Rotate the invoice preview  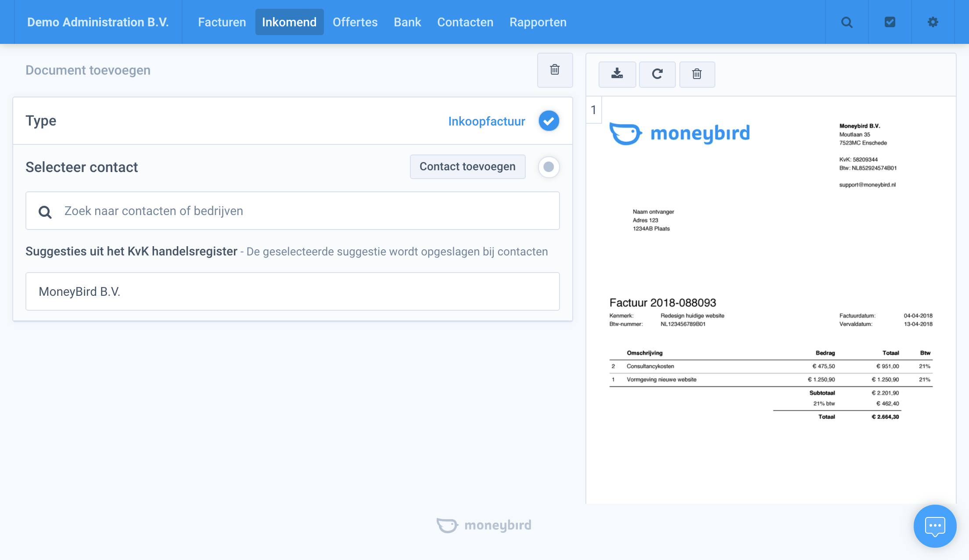(x=657, y=74)
